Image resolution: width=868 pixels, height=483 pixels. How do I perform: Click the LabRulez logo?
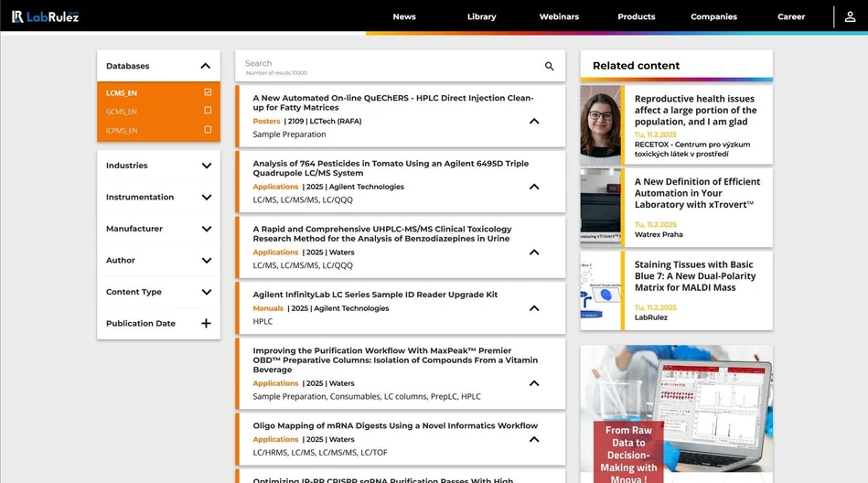tap(45, 16)
